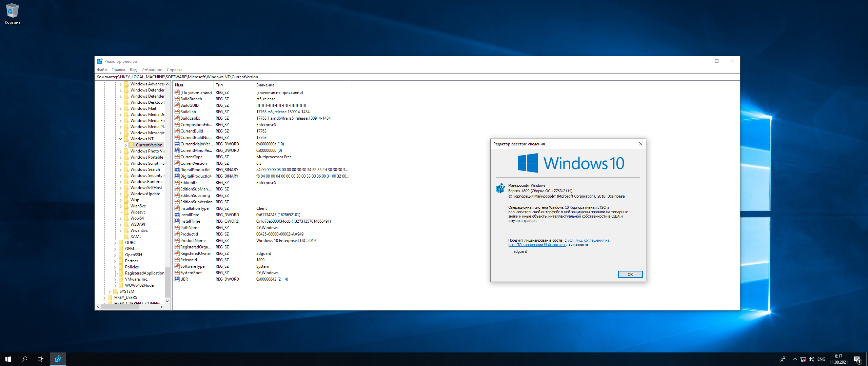Open the Вид menu
This screenshot has height=366, width=868.
click(133, 70)
